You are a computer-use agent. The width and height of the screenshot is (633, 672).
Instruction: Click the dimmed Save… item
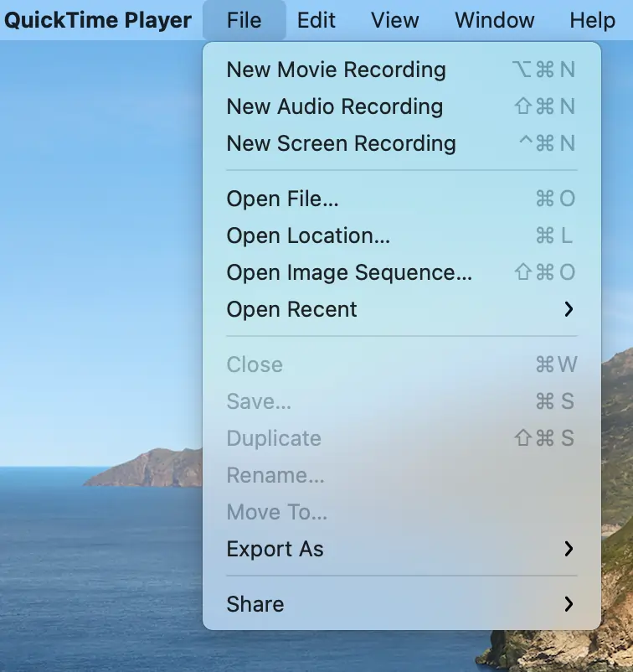402,401
